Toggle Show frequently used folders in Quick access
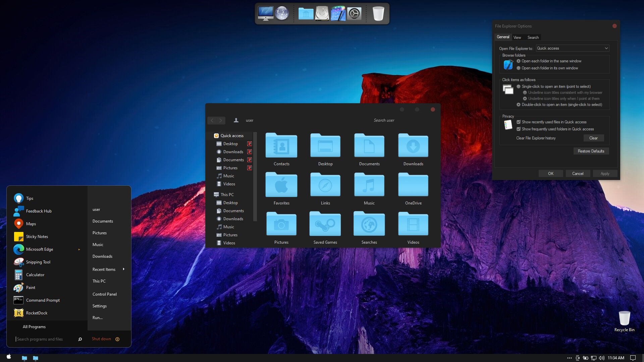644x362 pixels. (x=519, y=129)
